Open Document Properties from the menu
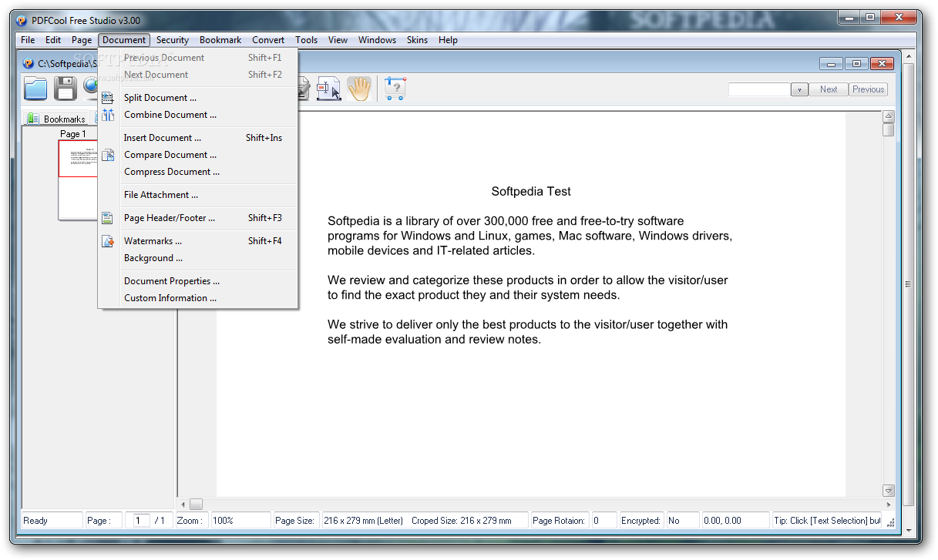 click(x=198, y=281)
